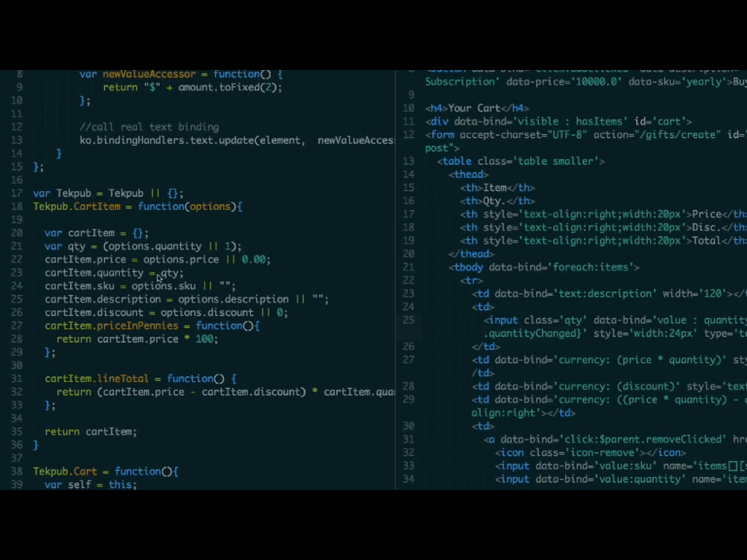Screen dimensions: 747x560
Task: Click '<h4>Your Cart</h4>' line in right pane
Action: (x=477, y=108)
